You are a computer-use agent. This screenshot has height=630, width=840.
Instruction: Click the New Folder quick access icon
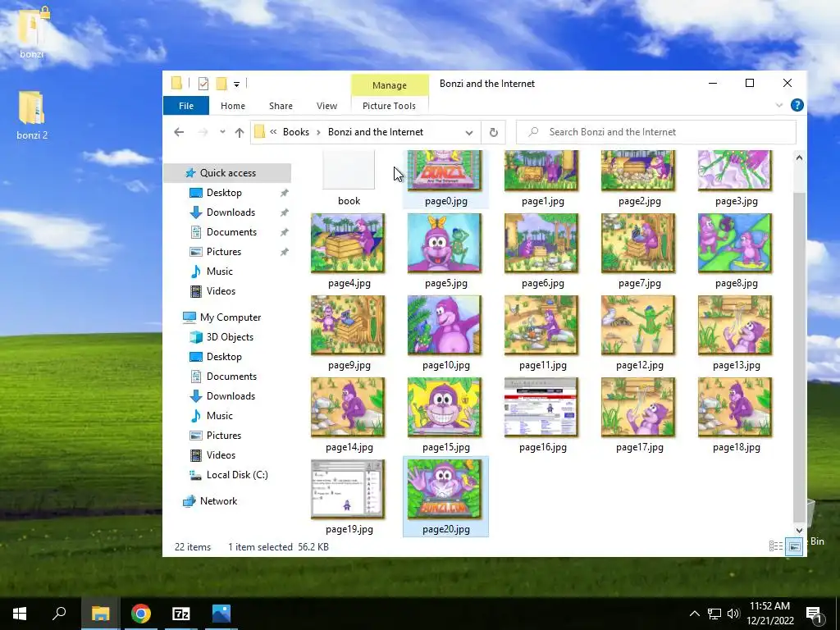221,84
